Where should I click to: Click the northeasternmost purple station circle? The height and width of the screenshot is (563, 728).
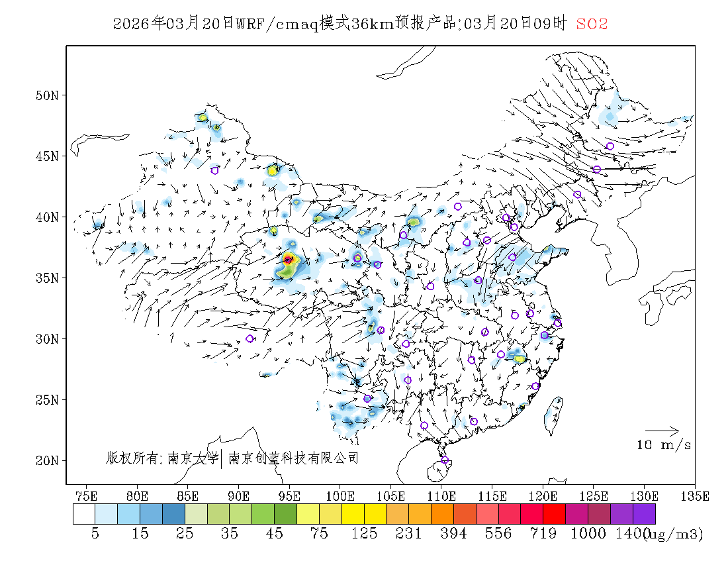[610, 146]
